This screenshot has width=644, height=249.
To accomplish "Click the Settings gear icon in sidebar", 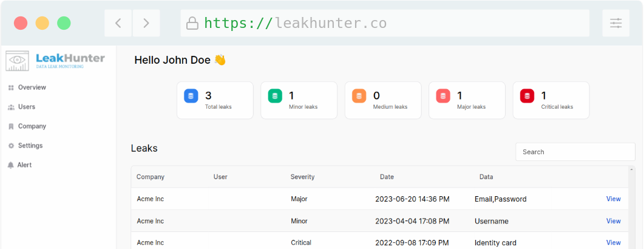I will tap(11, 146).
